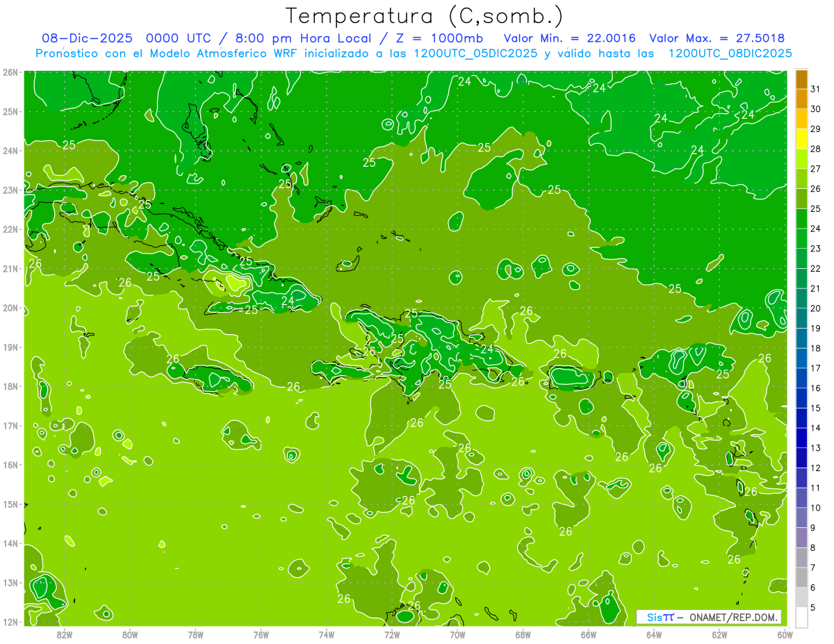The width and height of the screenshot is (834, 644).
Task: Click the "74W" longitude axis label
Action: pos(327,634)
